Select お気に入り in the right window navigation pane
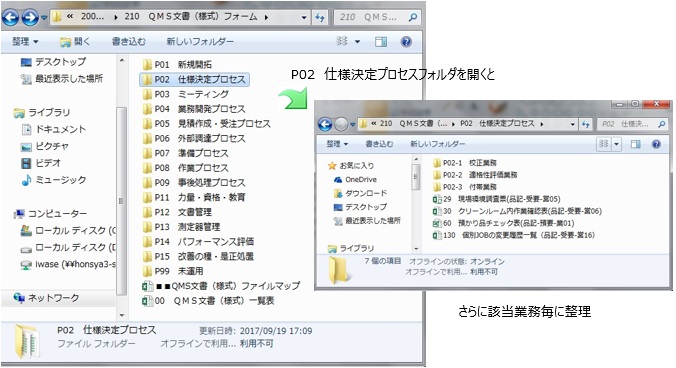The height and width of the screenshot is (368, 676). [x=351, y=165]
